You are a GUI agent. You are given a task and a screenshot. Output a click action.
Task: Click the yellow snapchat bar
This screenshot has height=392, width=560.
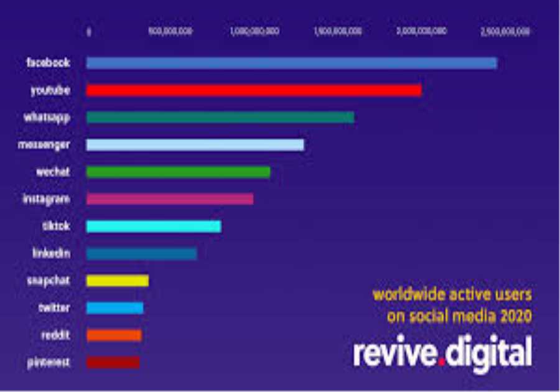click(x=118, y=281)
